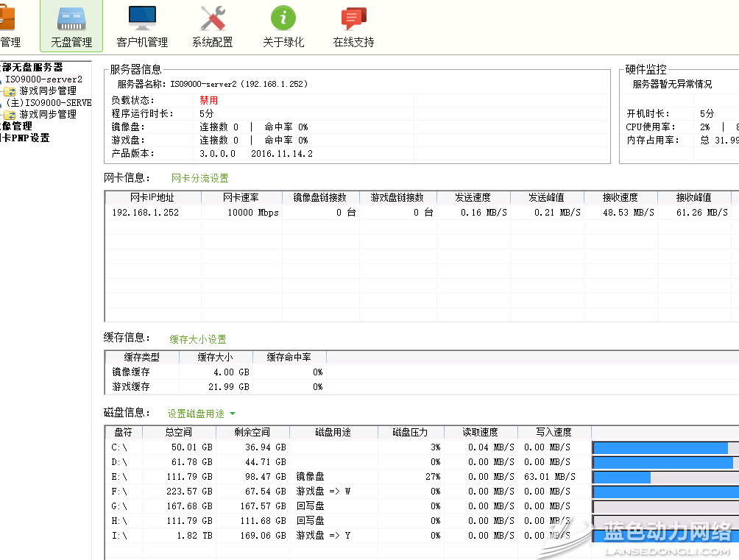This screenshot has width=739, height=560.
Task: Open 系统配置 wrench and screwdriver icon
Action: (213, 20)
